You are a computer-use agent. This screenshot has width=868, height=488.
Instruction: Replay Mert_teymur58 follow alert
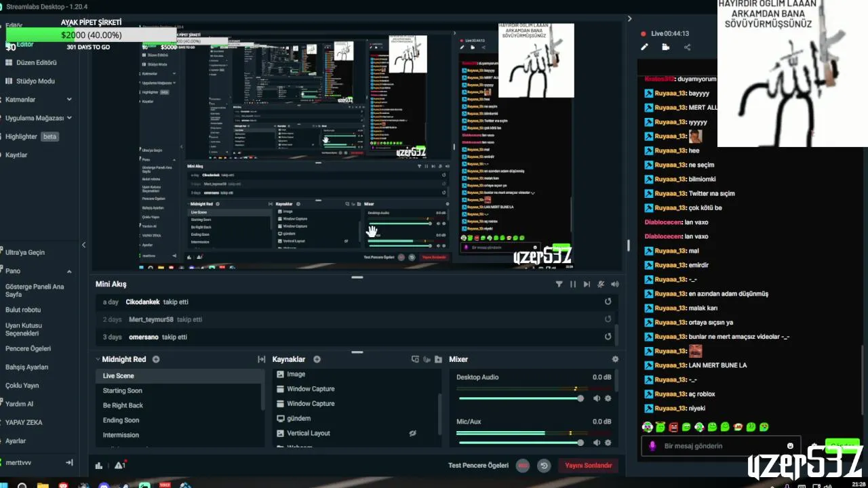coord(608,319)
